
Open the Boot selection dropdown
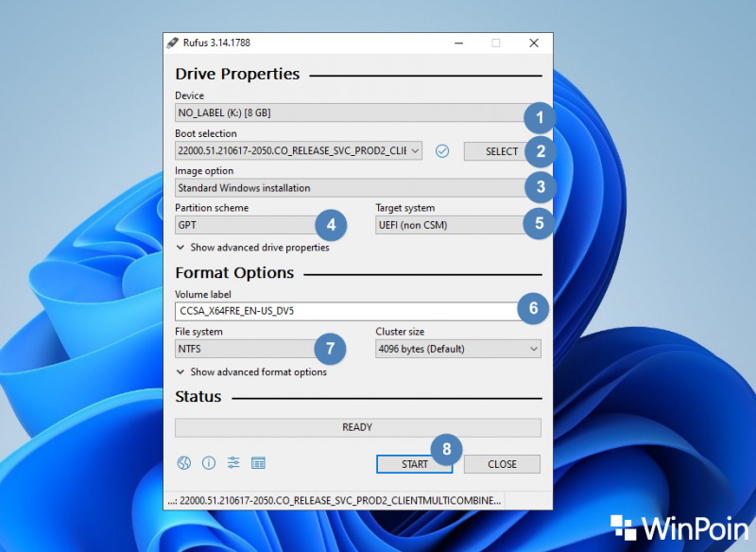point(299,151)
